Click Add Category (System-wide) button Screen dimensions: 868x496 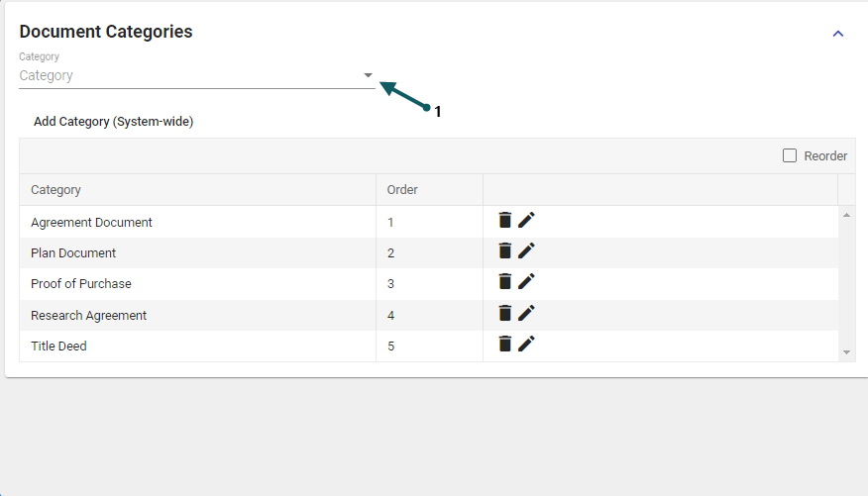pos(113,122)
